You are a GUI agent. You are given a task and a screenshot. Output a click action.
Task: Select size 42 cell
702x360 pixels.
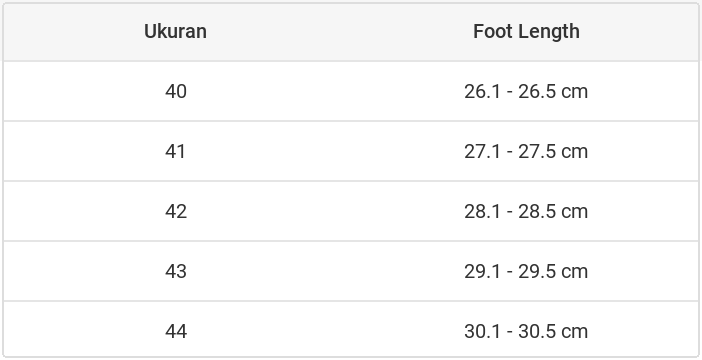176,211
